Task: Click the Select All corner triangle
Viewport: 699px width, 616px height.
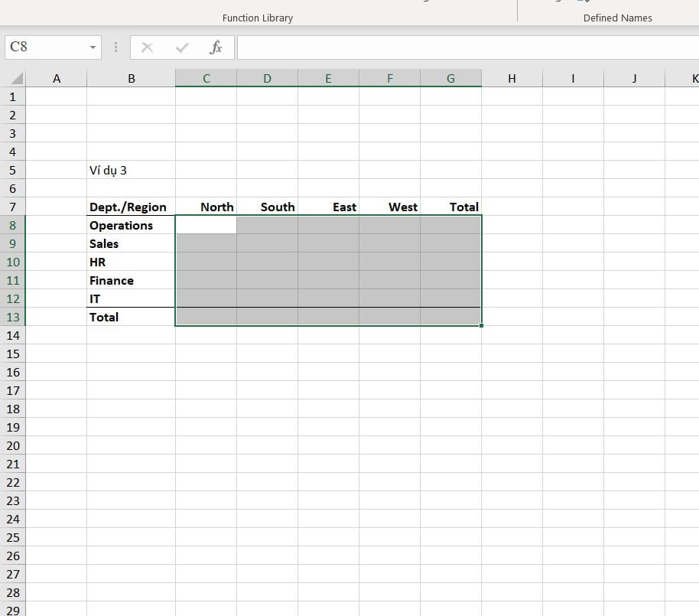Action: click(x=17, y=78)
